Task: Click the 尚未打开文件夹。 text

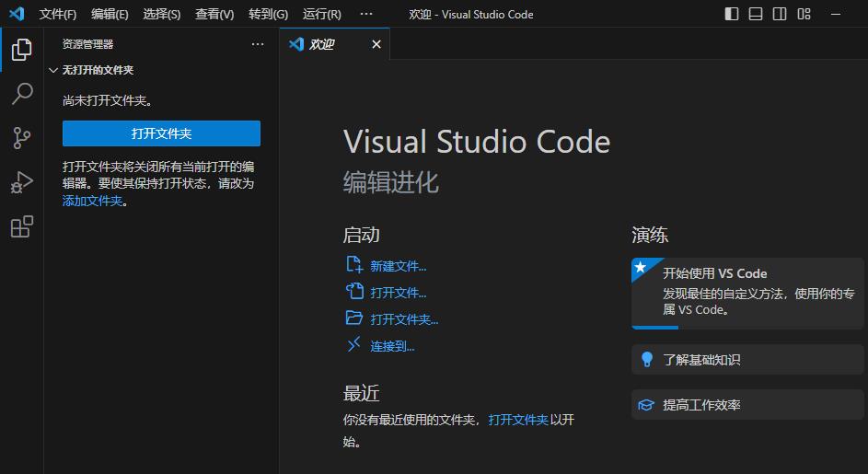Action: (108, 100)
